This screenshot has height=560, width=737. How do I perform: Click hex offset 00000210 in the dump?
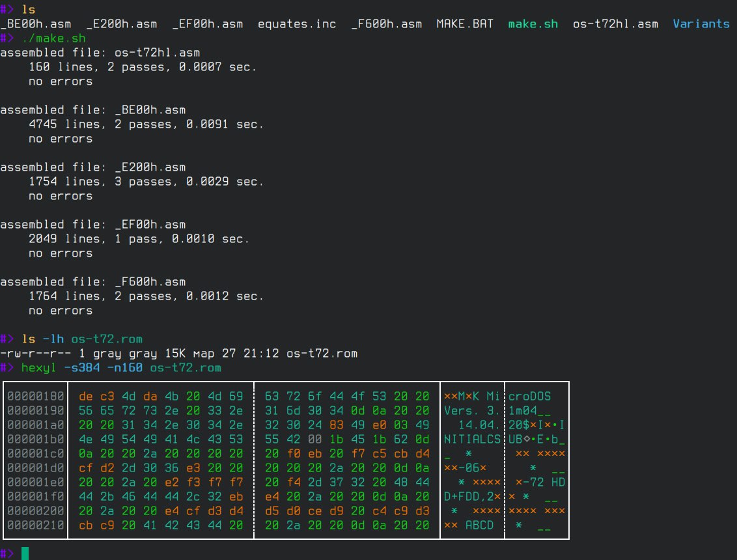pyautogui.click(x=36, y=525)
